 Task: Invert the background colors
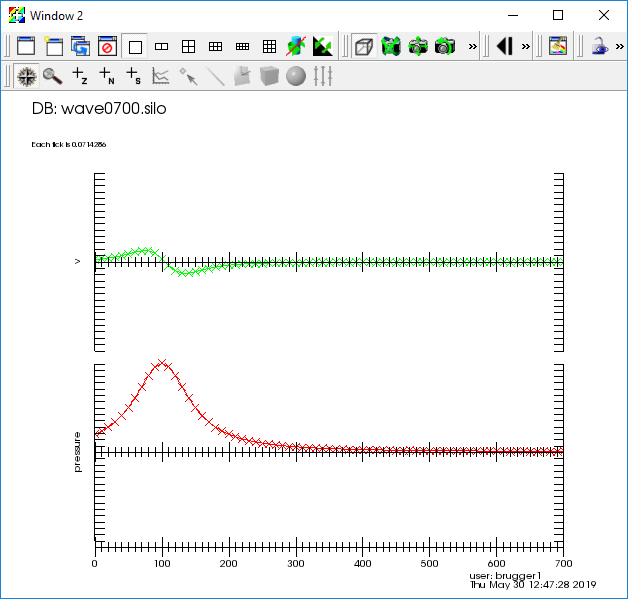[x=323, y=46]
